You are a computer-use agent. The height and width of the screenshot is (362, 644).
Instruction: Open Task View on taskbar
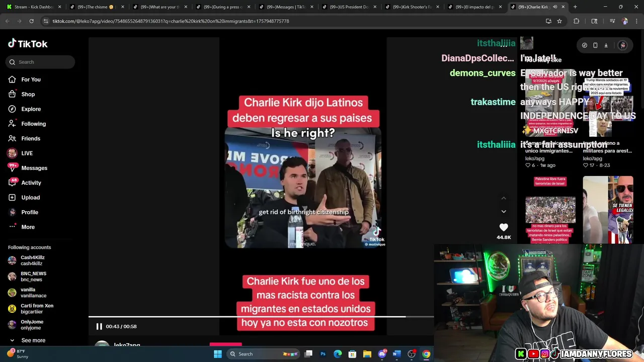pyautogui.click(x=308, y=354)
